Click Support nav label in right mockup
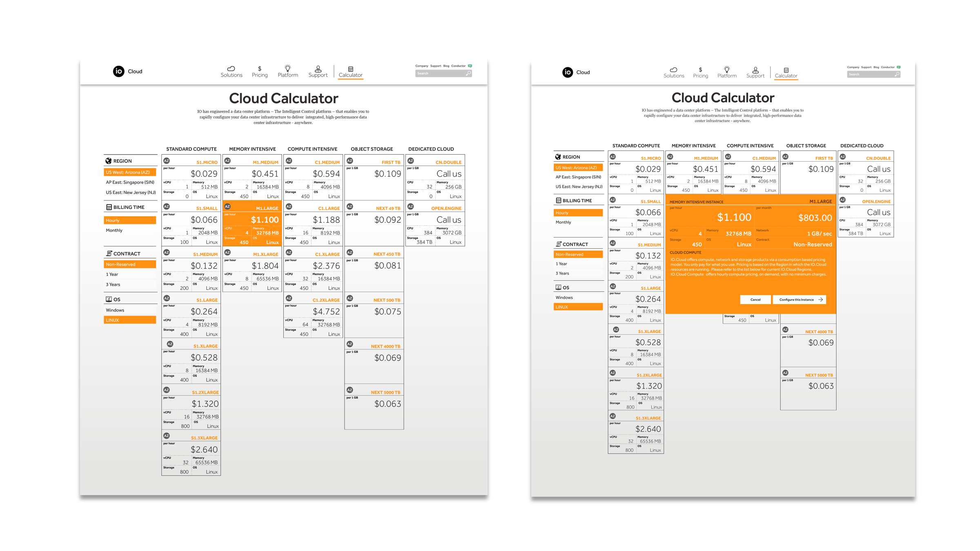 coord(755,76)
